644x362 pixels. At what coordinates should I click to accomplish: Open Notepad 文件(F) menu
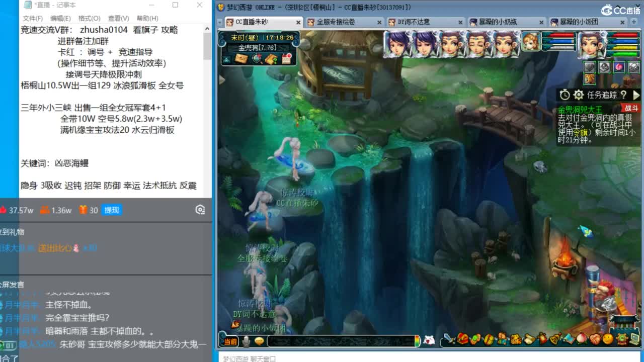[x=33, y=18]
